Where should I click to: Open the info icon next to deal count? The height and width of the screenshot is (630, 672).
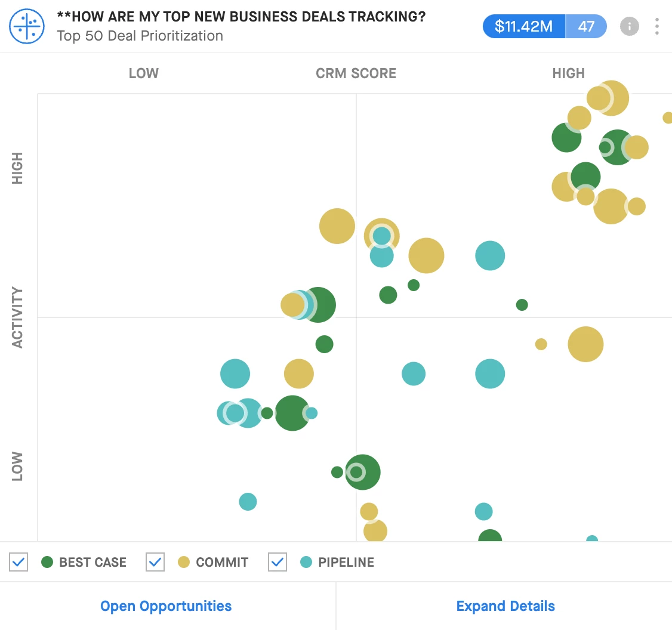pyautogui.click(x=629, y=26)
